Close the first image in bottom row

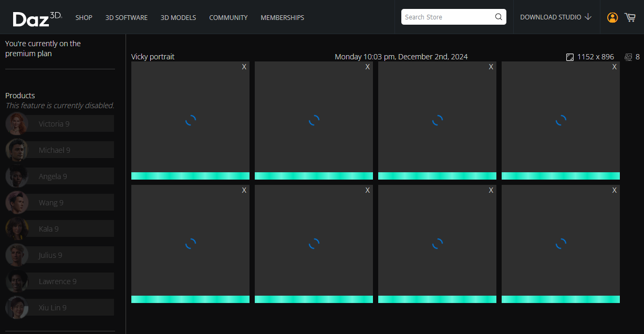244,190
